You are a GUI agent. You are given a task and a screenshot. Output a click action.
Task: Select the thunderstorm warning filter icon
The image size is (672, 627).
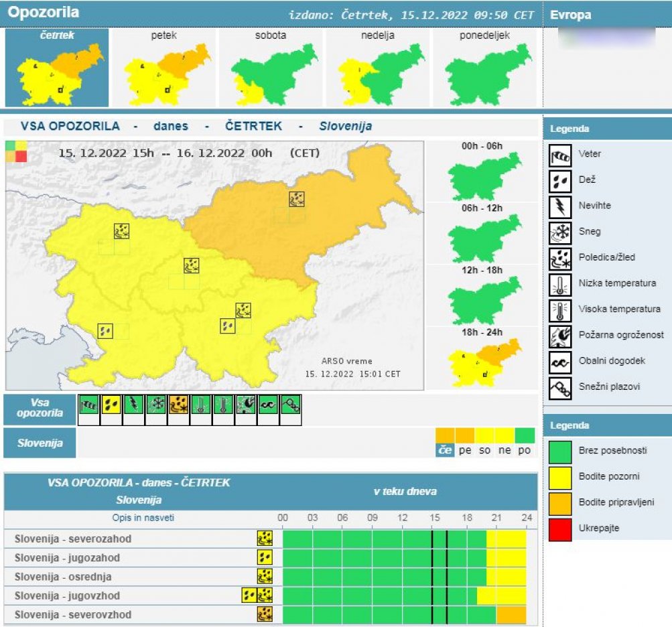pyautogui.click(x=133, y=405)
